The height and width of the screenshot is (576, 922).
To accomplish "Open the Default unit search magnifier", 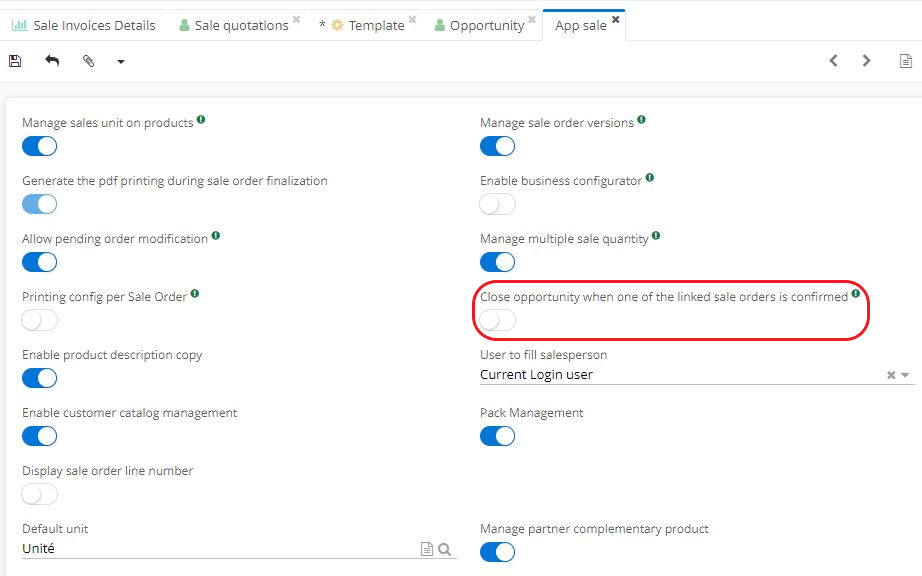I will tap(445, 549).
